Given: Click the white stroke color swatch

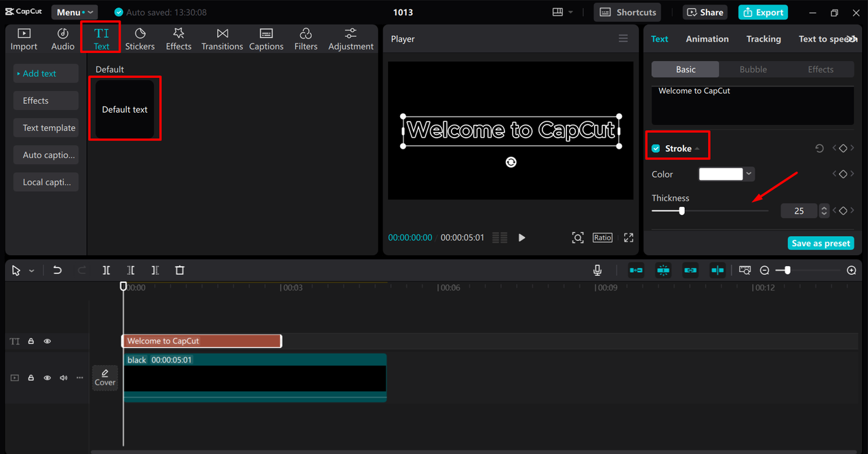Looking at the screenshot, I should coord(721,174).
